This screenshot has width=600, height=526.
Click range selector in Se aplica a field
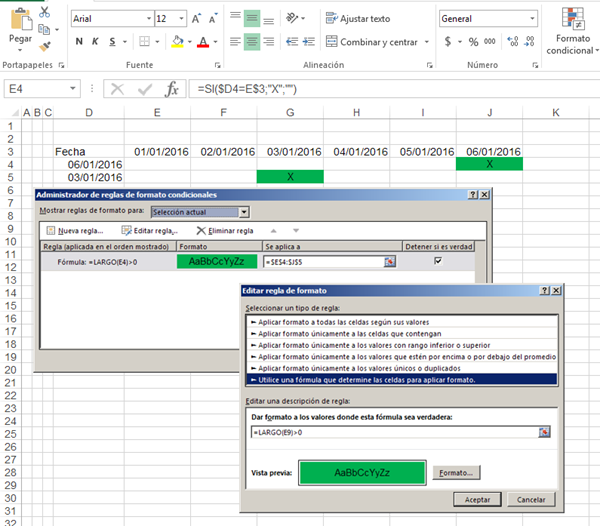(390, 261)
